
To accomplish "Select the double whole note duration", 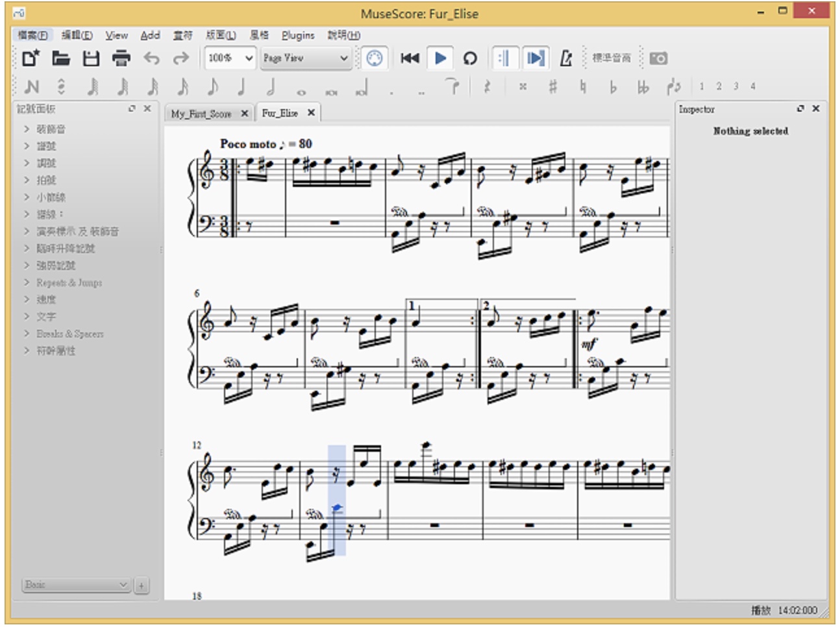I will coord(331,92).
